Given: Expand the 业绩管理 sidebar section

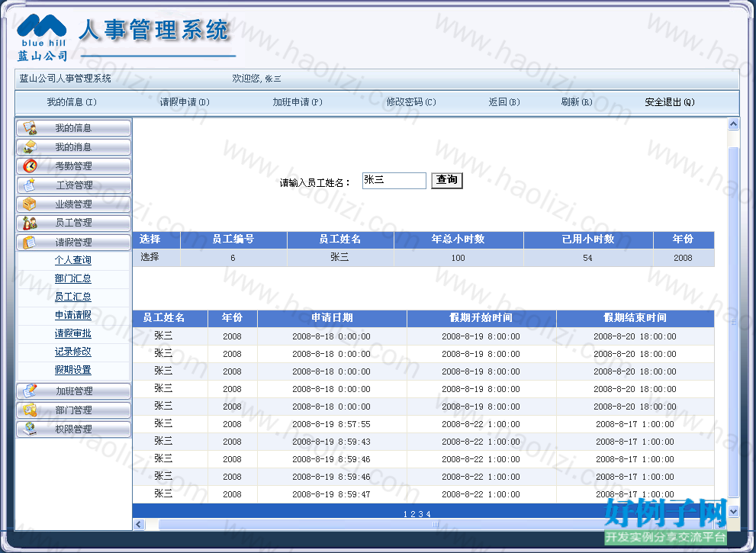Looking at the screenshot, I should 74,204.
